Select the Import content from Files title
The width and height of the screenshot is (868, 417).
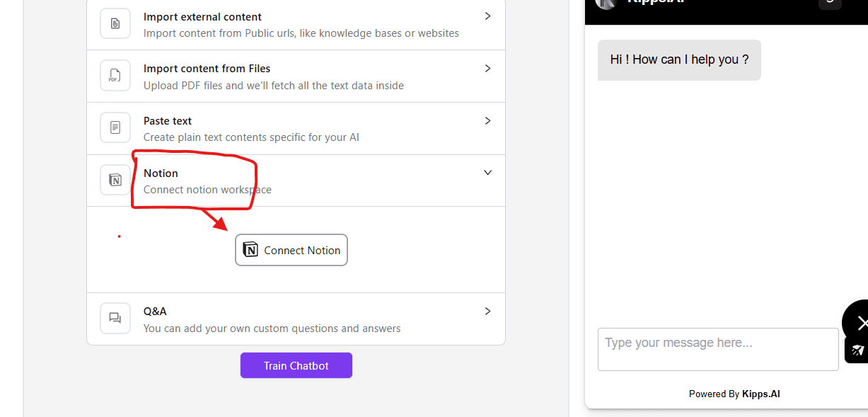click(207, 69)
